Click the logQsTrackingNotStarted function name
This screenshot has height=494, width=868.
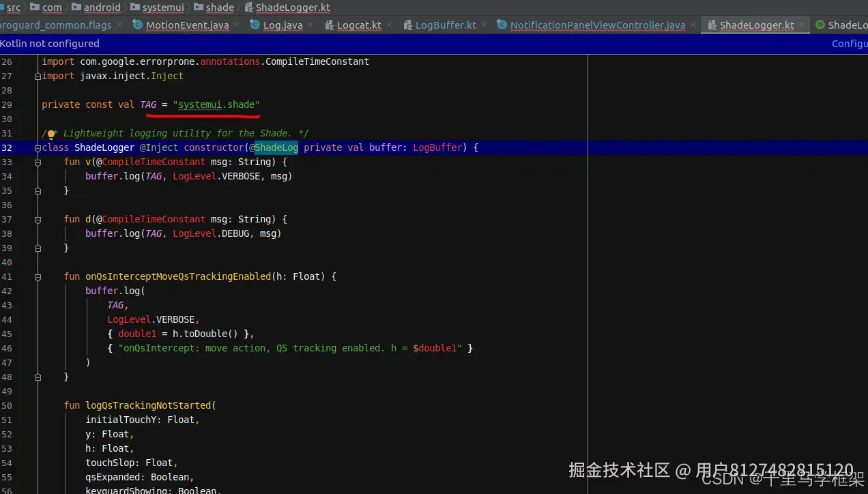pyautogui.click(x=148, y=405)
